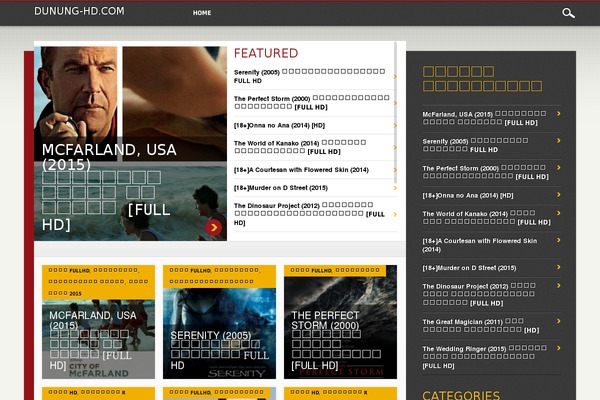Open The Wedding Ringer (2015) in sidebar
Screen dimensions: 600x400
(x=484, y=357)
